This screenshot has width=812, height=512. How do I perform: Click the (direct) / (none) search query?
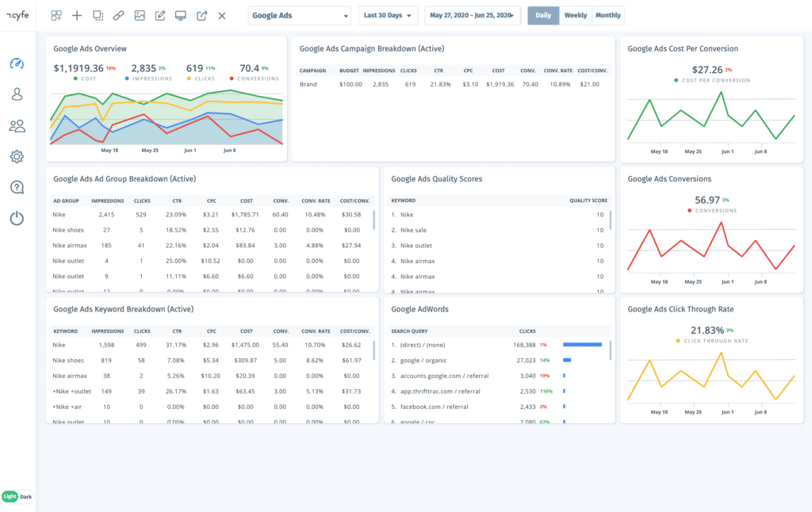(x=423, y=345)
